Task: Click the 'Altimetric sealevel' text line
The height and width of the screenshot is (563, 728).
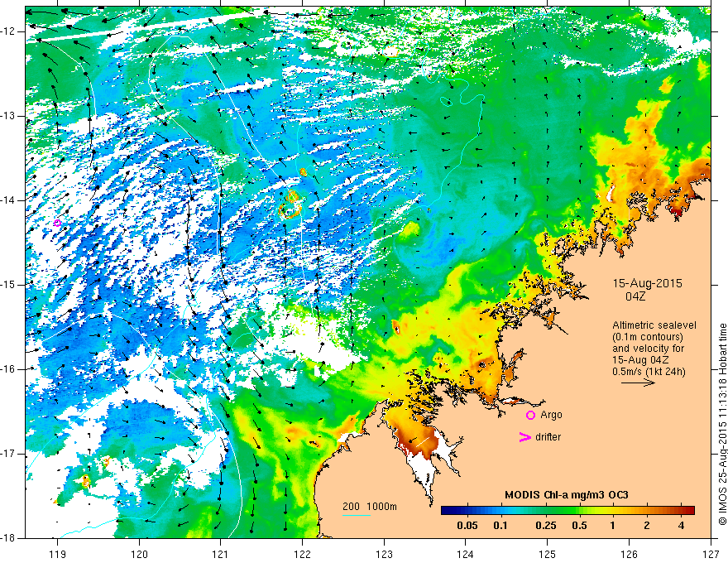Action: (x=654, y=325)
